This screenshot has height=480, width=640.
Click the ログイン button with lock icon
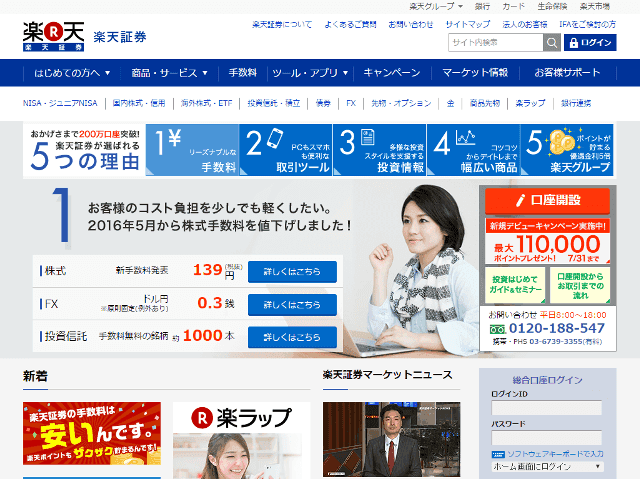590,42
